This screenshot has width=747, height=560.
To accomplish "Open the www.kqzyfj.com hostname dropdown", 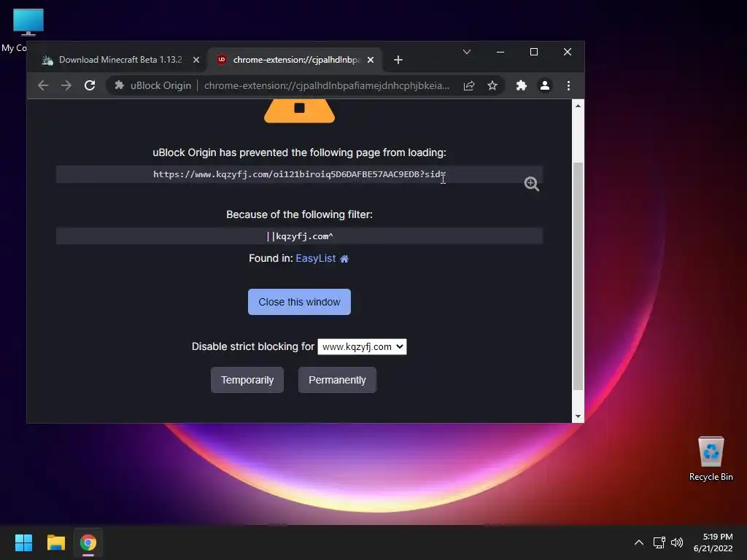I will click(362, 346).
